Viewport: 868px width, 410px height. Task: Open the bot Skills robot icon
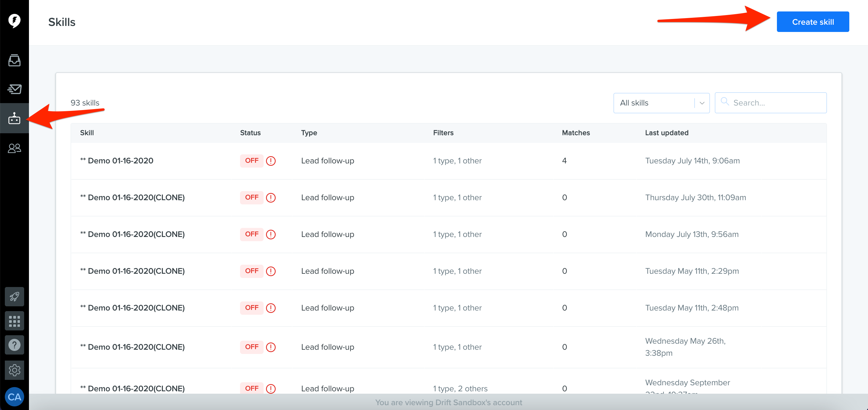[x=14, y=118]
